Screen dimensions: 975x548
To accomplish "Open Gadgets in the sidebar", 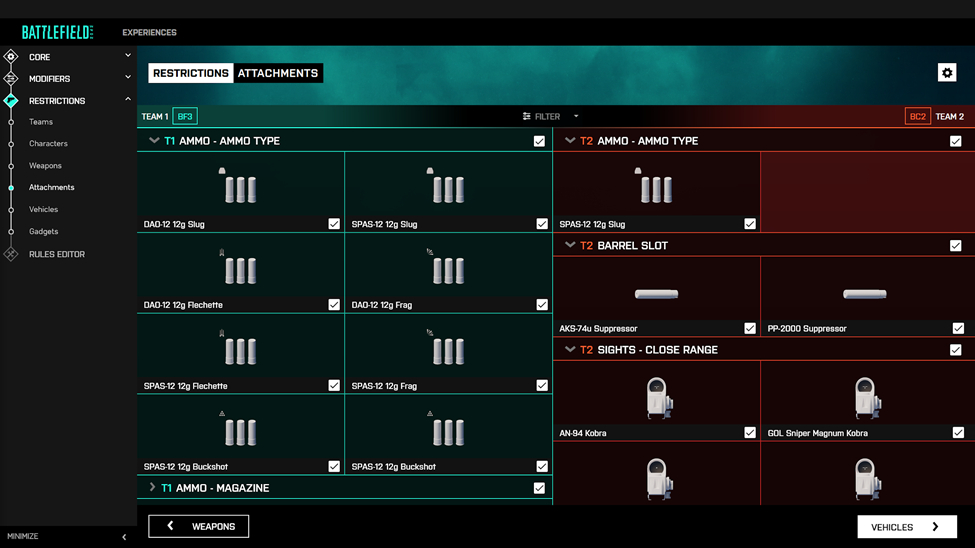I will (x=43, y=231).
